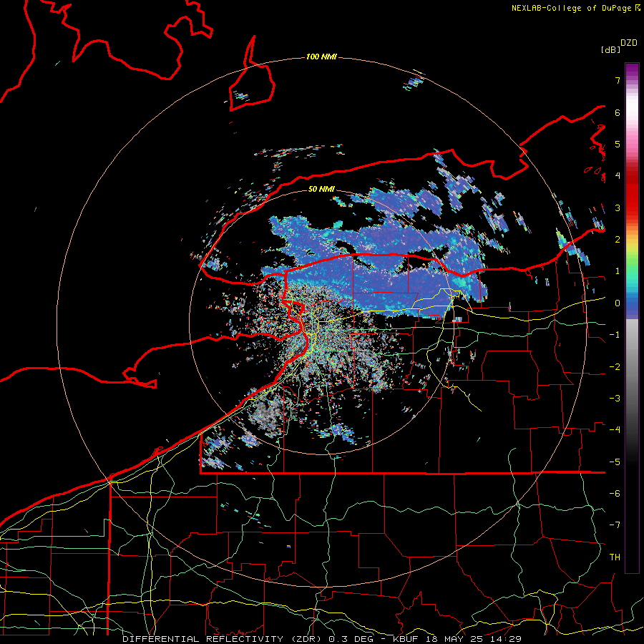The height and width of the screenshot is (644, 644).
Task: Click the NEXLAB-College of DuPage watermark text
Action: (572, 8)
